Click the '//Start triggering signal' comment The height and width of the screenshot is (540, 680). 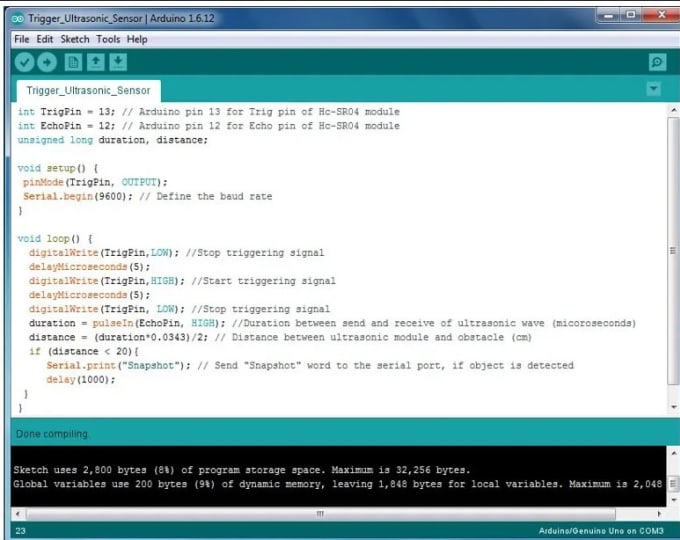click(x=263, y=281)
